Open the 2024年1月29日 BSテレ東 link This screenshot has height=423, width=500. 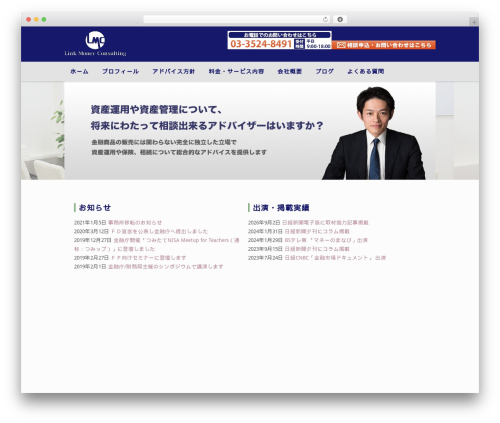coord(326,240)
